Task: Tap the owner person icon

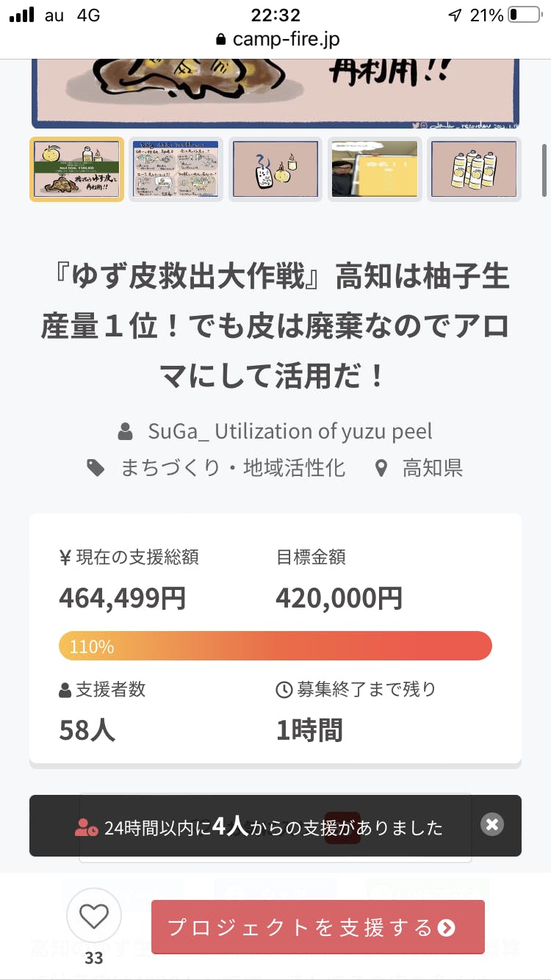Action: coord(126,431)
